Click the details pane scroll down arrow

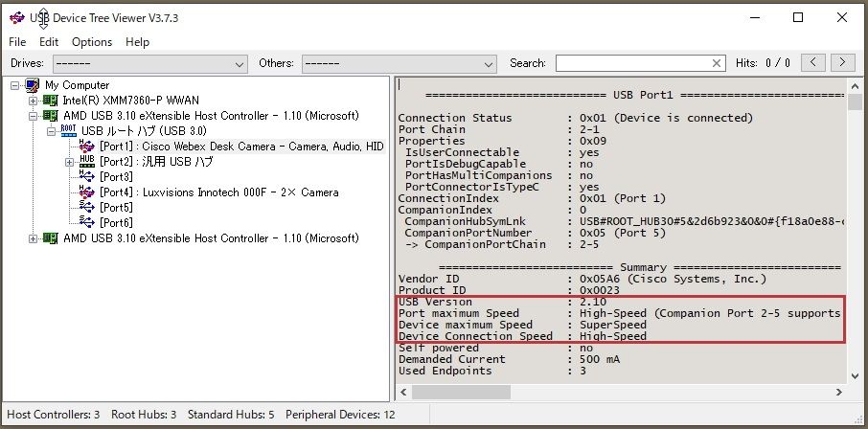tap(855, 376)
